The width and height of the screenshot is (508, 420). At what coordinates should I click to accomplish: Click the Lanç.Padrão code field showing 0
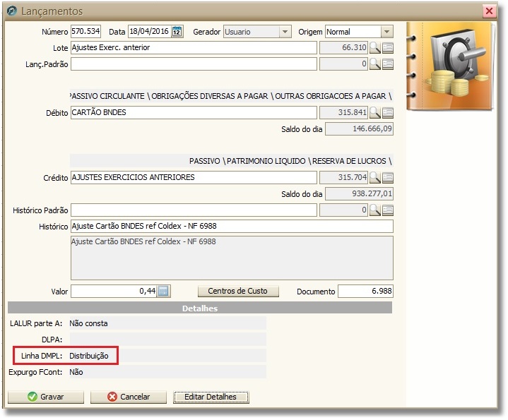tap(343, 64)
